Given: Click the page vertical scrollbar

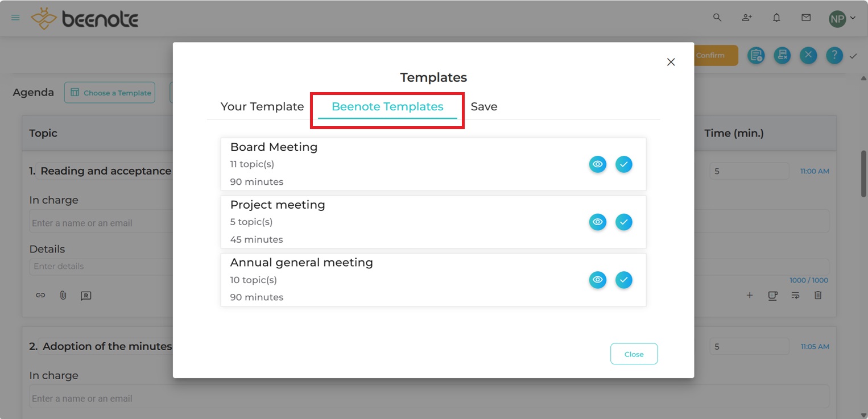Looking at the screenshot, I should click(863, 173).
